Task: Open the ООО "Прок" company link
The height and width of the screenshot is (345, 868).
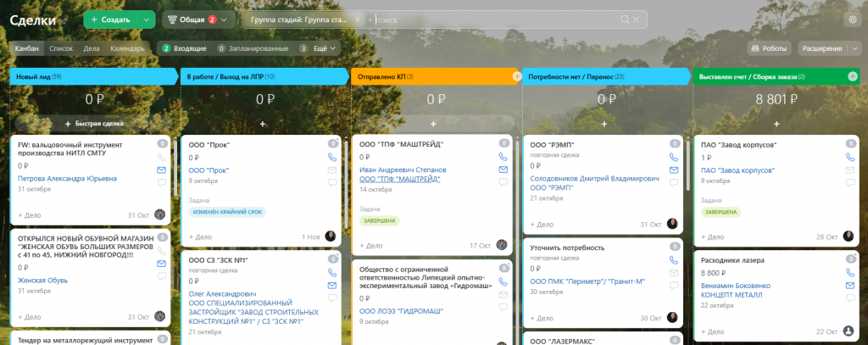Action: 209,170
